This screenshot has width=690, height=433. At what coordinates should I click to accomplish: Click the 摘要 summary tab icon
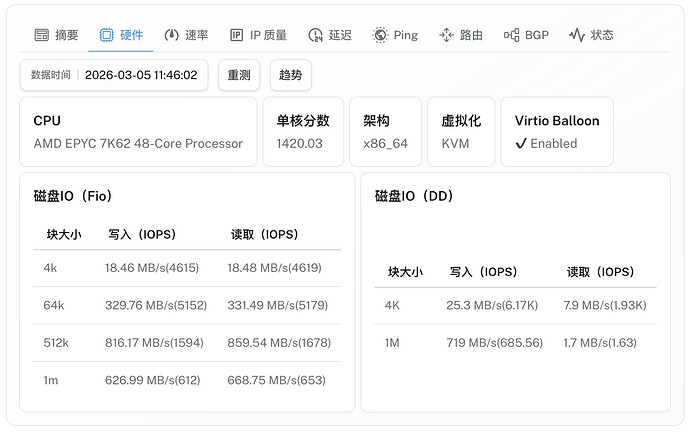coord(42,35)
